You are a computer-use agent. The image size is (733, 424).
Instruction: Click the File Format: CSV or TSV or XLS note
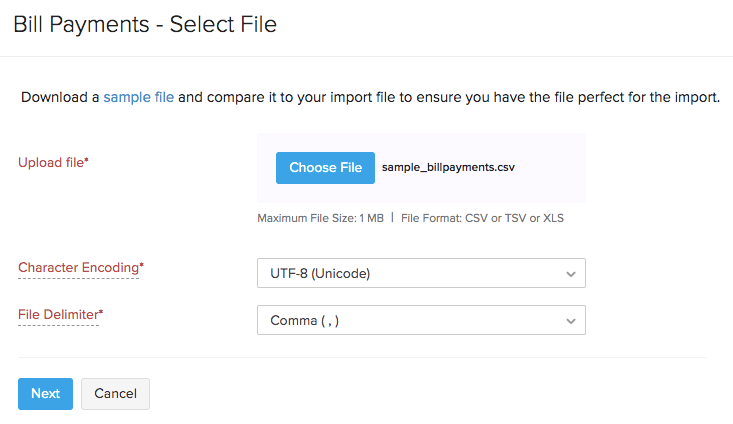[x=482, y=218]
